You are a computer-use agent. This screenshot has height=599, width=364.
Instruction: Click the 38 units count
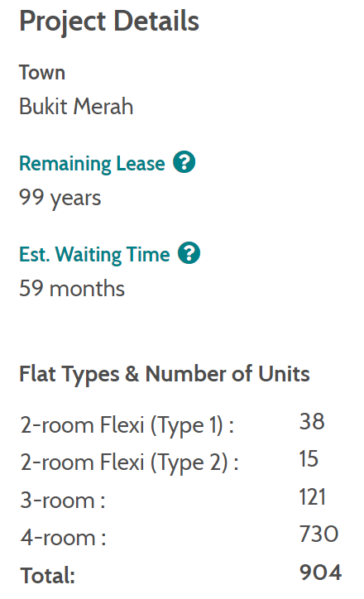coord(312,422)
